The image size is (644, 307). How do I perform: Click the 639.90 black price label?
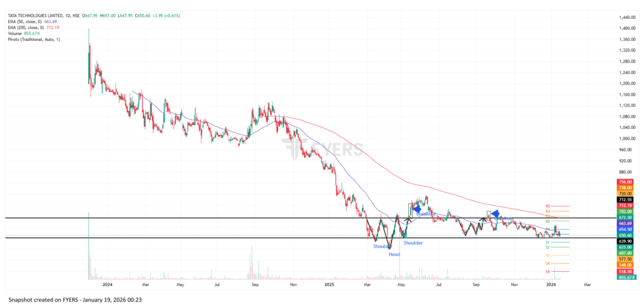click(x=625, y=240)
